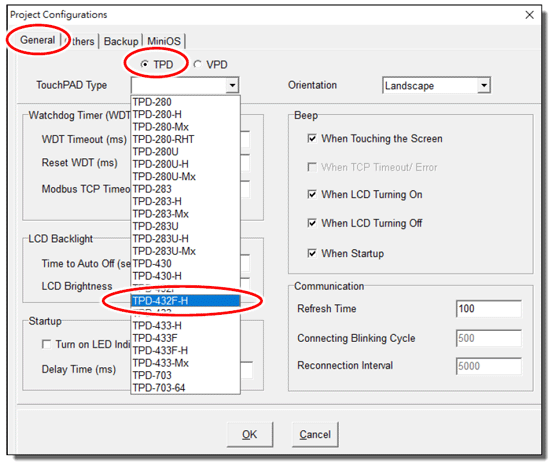Open the Backup tab
The width and height of the screenshot is (554, 470).
(121, 41)
